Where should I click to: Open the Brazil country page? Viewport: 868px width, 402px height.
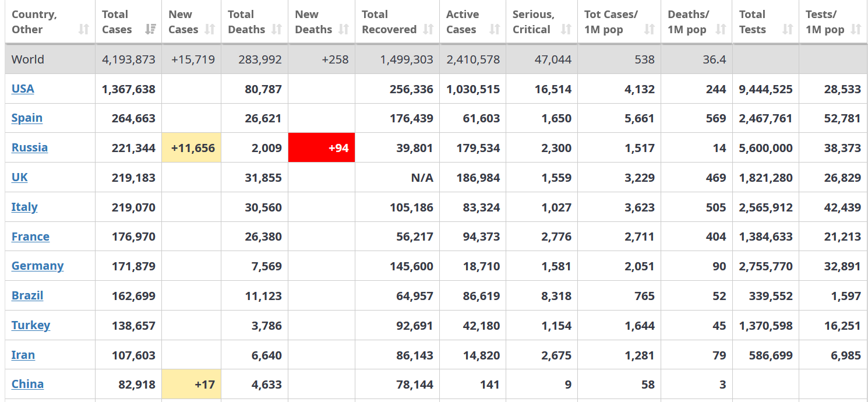tap(27, 295)
